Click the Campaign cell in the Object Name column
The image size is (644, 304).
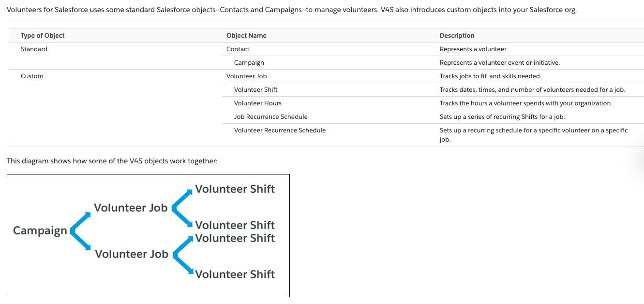(249, 62)
